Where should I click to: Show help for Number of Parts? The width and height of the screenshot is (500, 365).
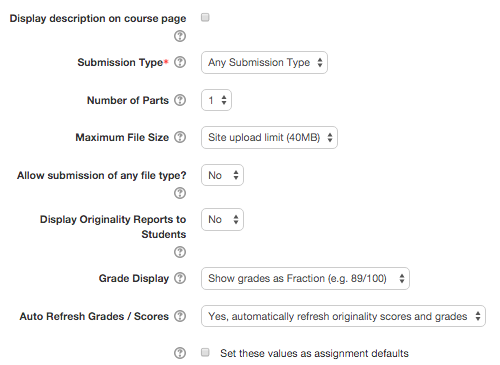coord(180,100)
